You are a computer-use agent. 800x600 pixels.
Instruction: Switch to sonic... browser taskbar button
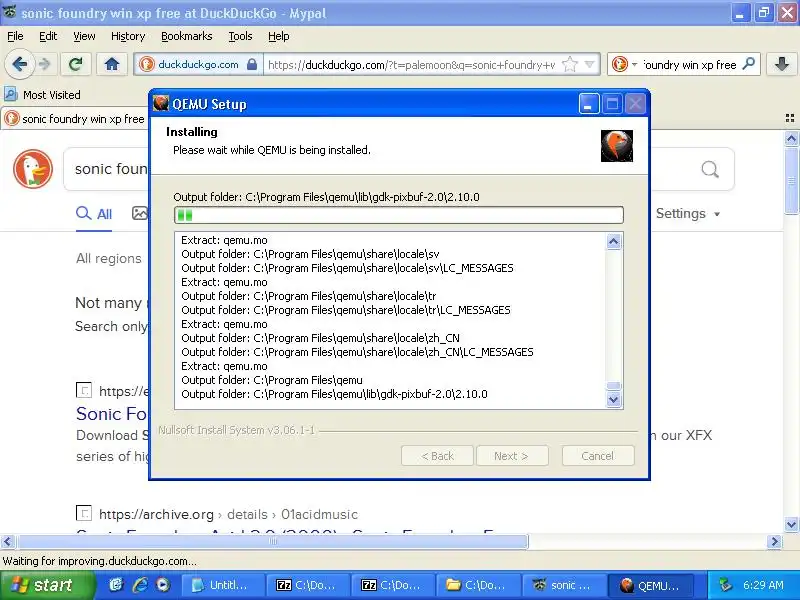[x=564, y=585]
